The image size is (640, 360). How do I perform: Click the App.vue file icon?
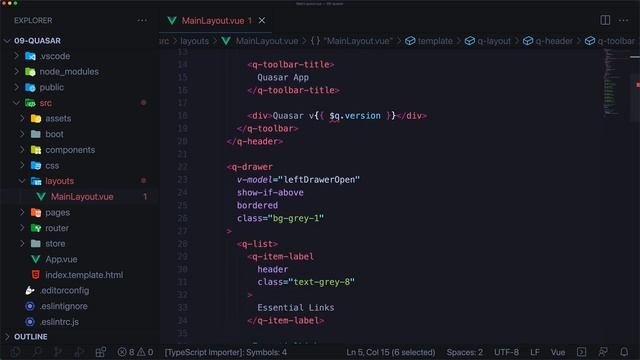(x=36, y=259)
